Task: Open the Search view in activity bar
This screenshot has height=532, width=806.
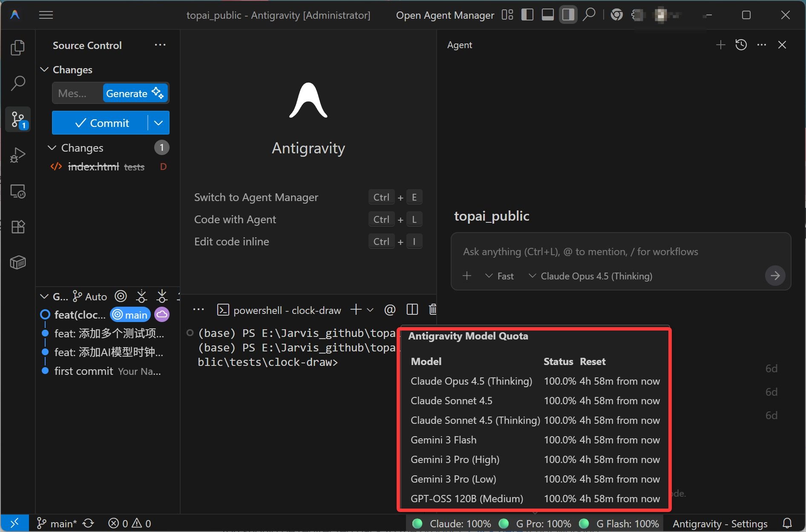Action: pos(17,83)
